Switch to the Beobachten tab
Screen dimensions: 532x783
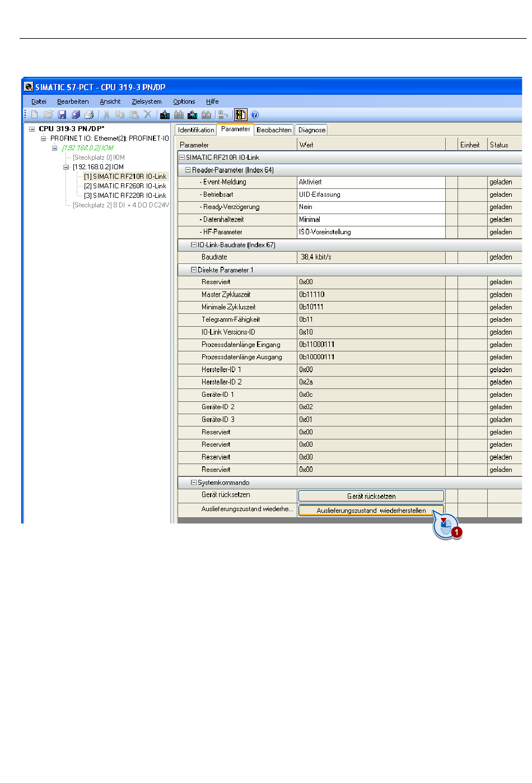[274, 130]
